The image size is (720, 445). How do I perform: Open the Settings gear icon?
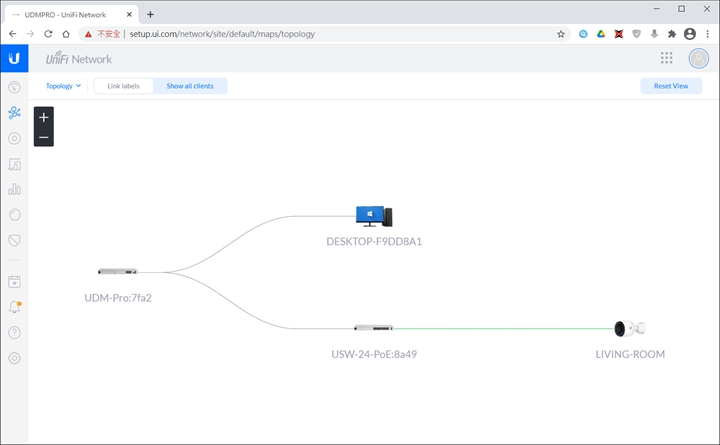(x=14, y=358)
